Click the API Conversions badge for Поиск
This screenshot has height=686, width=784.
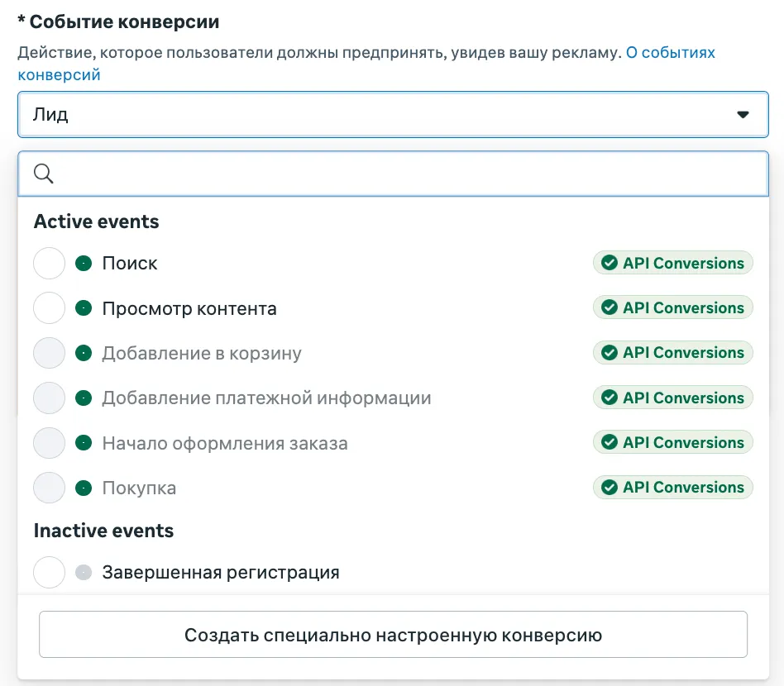(673, 263)
